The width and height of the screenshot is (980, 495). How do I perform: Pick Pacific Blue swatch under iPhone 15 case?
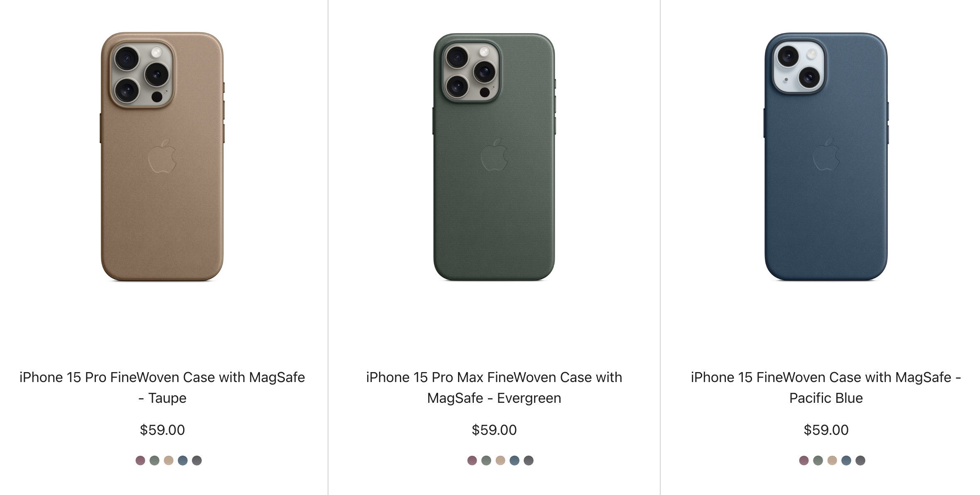(846, 460)
